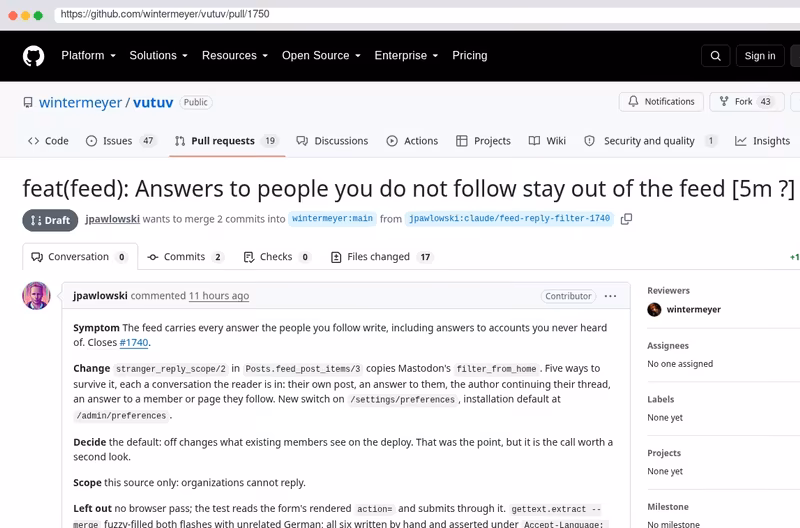The height and width of the screenshot is (528, 800).
Task: Click the 11 hours ago timestamp
Action: pyautogui.click(x=219, y=296)
